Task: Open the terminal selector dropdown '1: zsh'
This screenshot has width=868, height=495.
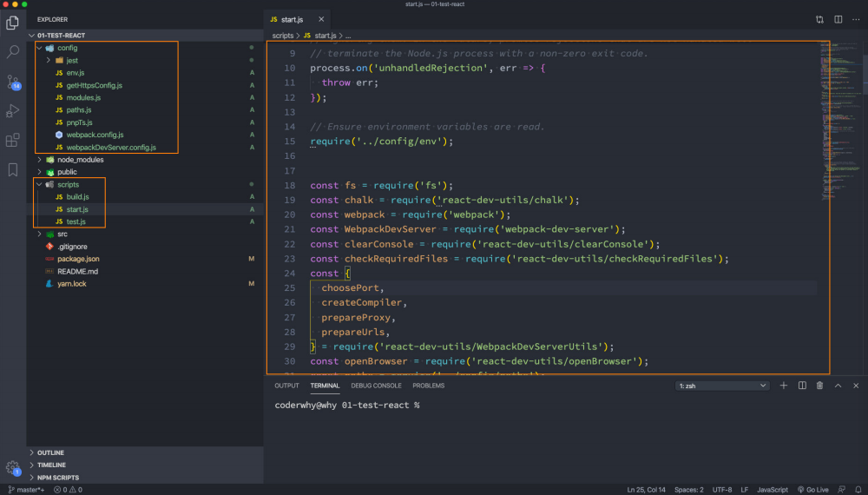Action: pyautogui.click(x=722, y=386)
